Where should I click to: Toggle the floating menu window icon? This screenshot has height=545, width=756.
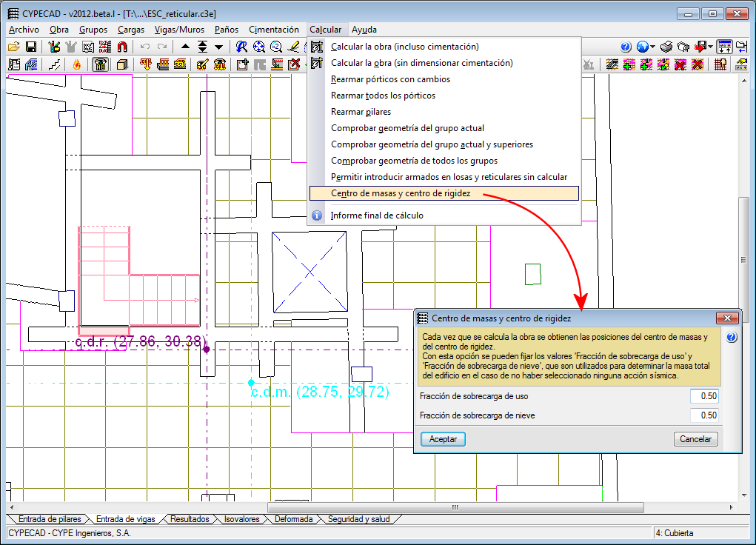[x=725, y=47]
